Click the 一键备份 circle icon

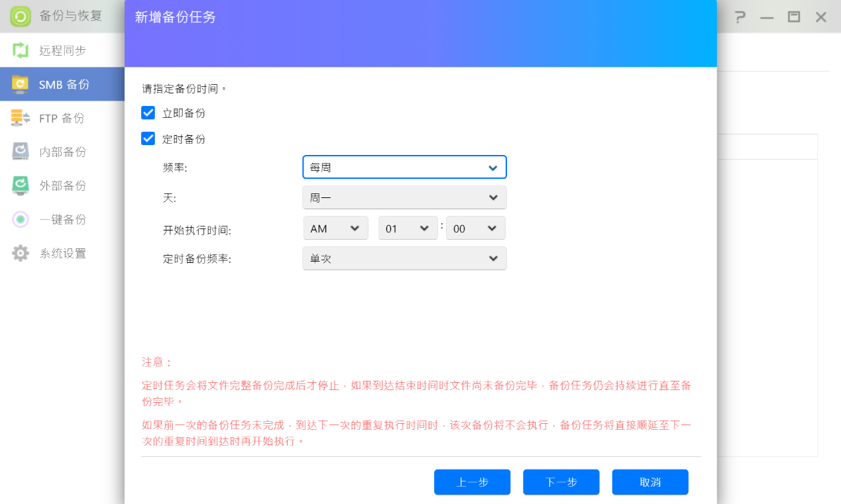click(21, 219)
